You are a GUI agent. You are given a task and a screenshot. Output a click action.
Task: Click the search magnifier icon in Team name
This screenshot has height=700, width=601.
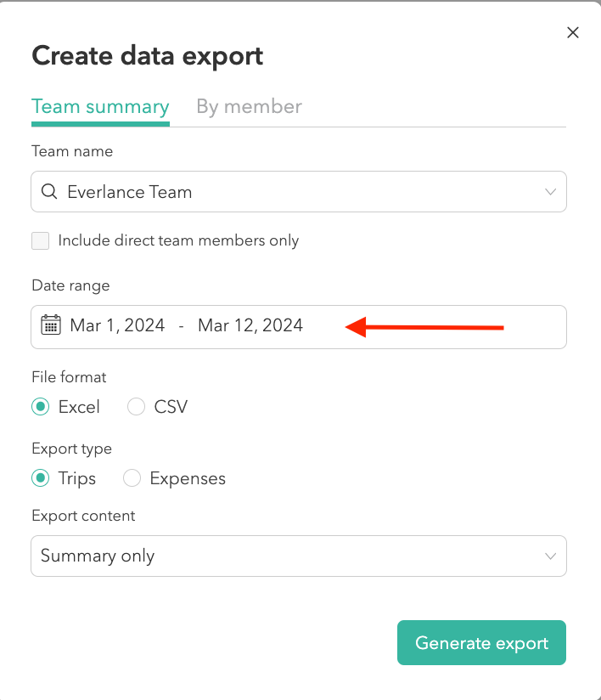tap(49, 192)
